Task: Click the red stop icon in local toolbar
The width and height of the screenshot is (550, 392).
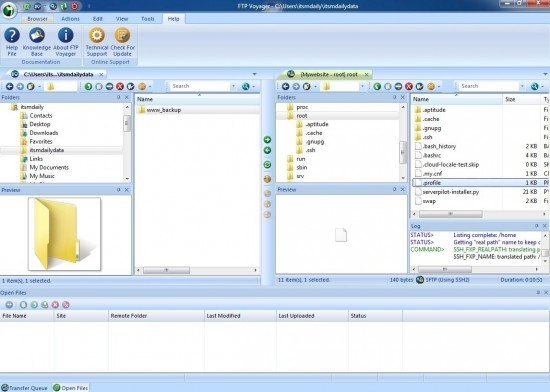Action: [120, 86]
